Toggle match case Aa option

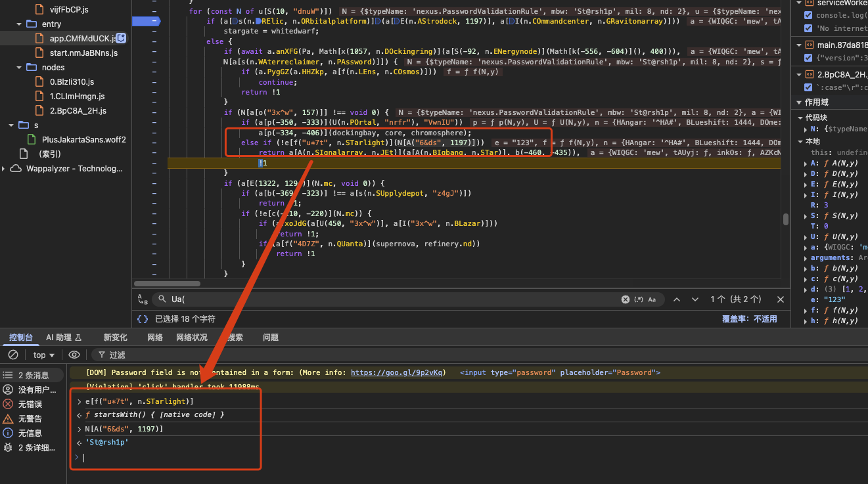(x=652, y=299)
